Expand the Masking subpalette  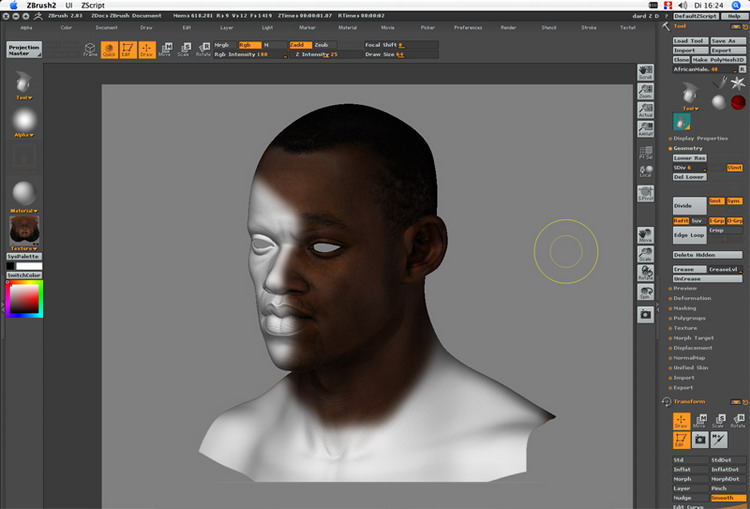tap(685, 308)
